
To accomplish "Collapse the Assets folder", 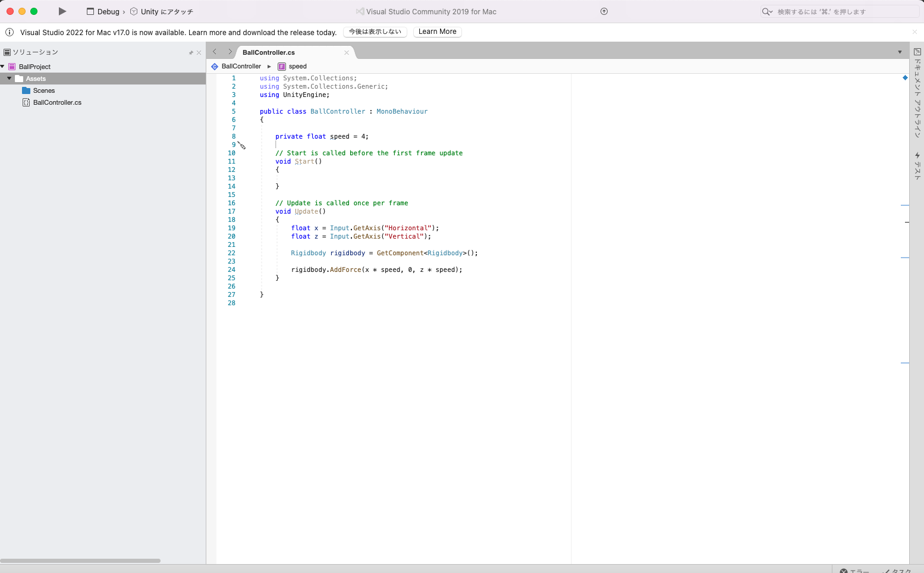I will [x=10, y=79].
